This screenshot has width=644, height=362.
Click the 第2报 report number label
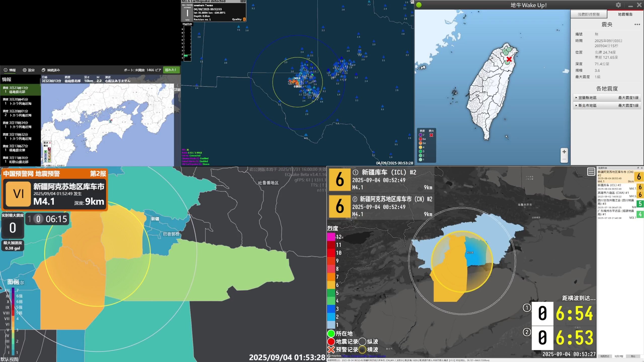pyautogui.click(x=98, y=173)
